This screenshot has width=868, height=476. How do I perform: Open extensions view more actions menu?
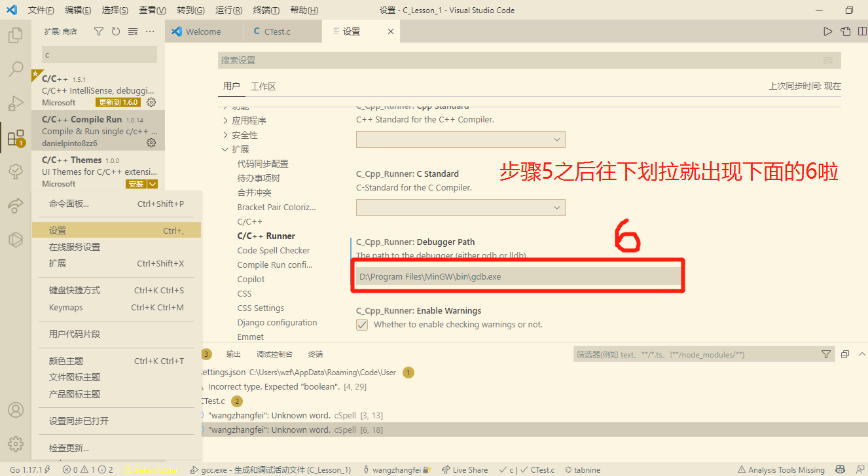(150, 31)
